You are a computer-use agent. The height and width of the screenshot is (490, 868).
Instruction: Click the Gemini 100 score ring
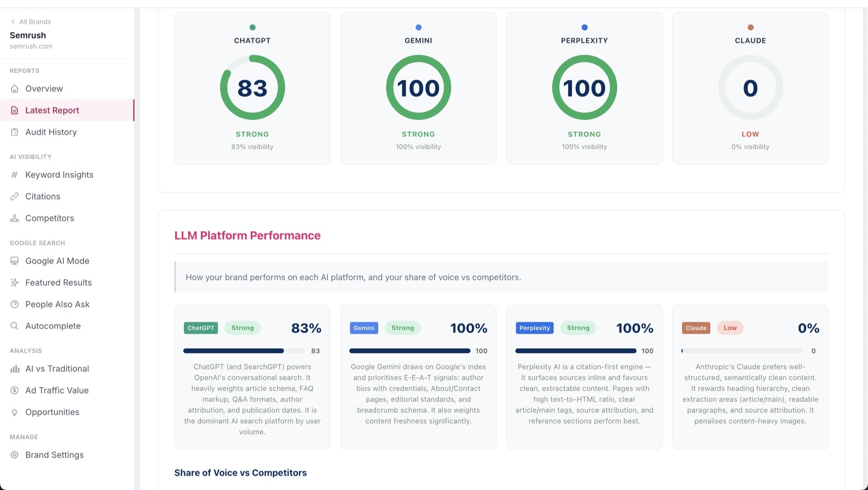coord(418,87)
